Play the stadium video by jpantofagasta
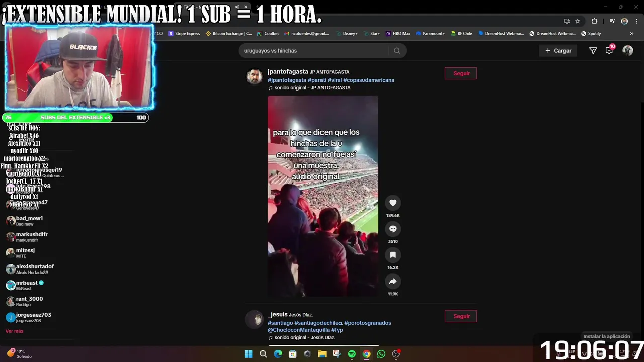 click(323, 196)
